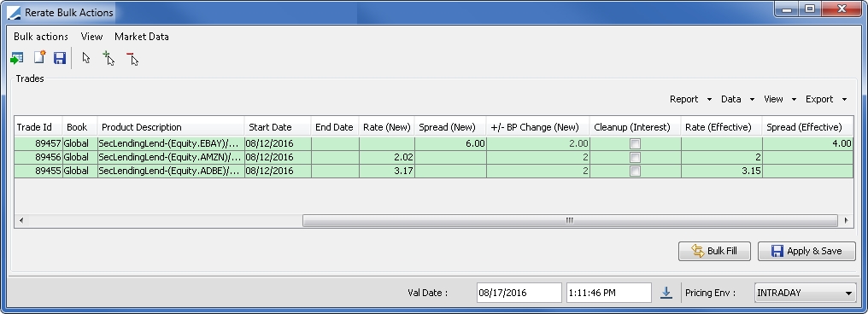
Task: Click the End Date column header
Action: (x=335, y=127)
